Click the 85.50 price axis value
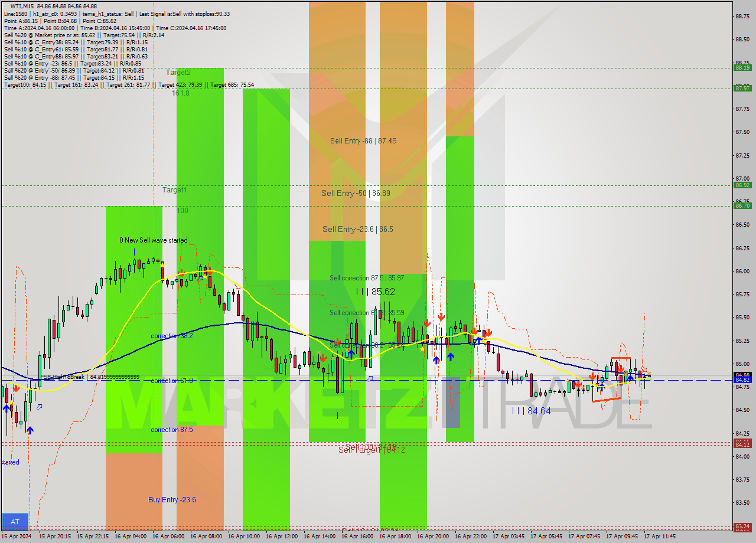Image resolution: width=756 pixels, height=543 pixels. (742, 318)
